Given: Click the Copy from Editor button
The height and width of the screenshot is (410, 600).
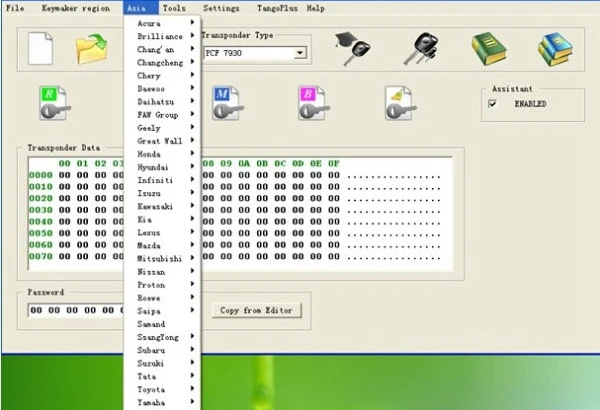Looking at the screenshot, I should 257,310.
